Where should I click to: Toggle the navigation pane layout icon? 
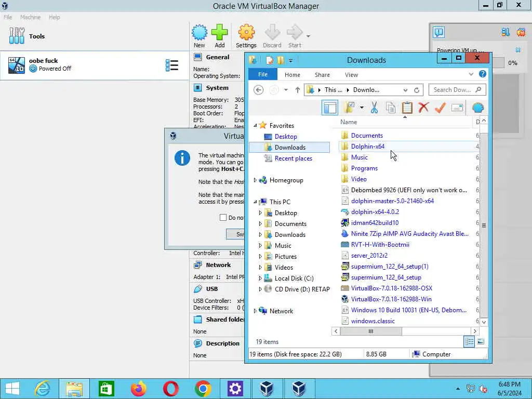pyautogui.click(x=330, y=108)
